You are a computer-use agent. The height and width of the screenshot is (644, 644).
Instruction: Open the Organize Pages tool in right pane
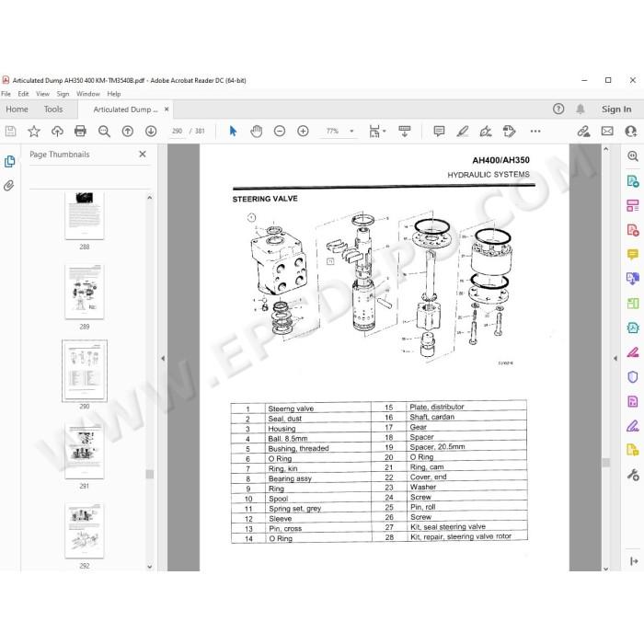click(633, 205)
